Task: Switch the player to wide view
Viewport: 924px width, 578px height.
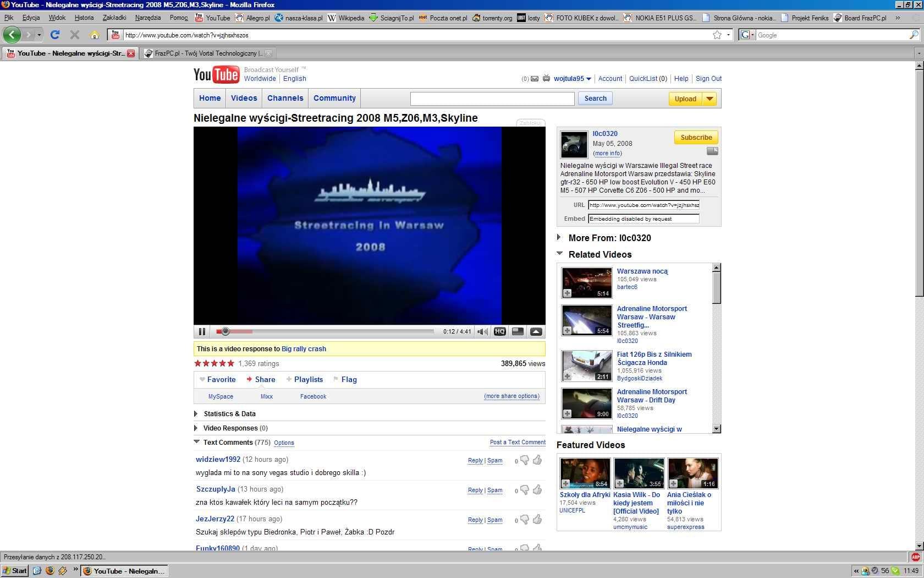Action: tap(518, 331)
